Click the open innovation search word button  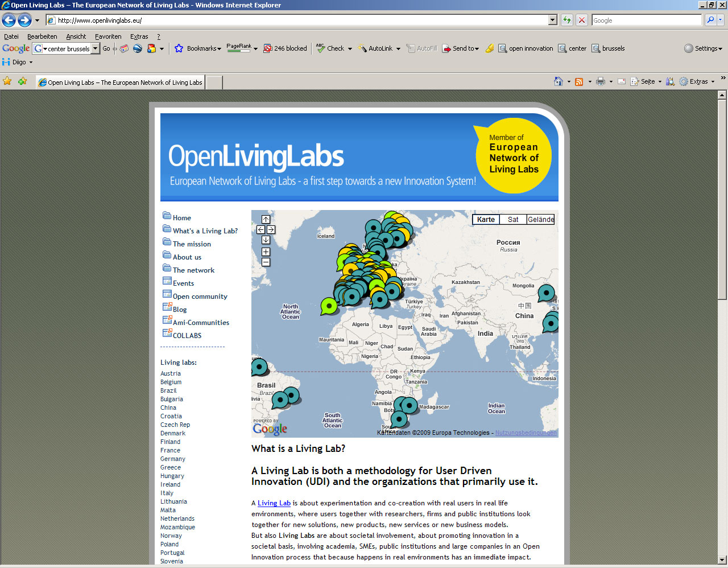526,48
